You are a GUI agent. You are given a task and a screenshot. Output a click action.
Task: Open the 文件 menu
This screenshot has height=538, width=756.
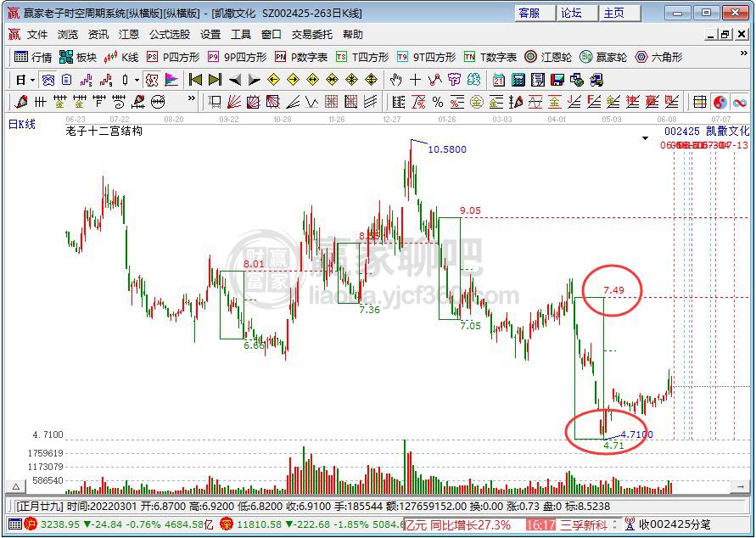[37, 35]
